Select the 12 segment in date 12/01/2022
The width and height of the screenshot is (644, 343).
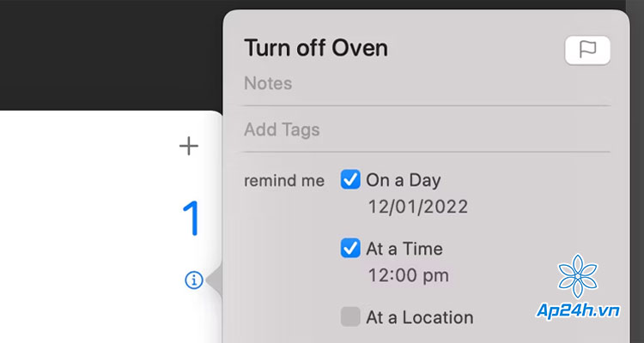[379, 207]
